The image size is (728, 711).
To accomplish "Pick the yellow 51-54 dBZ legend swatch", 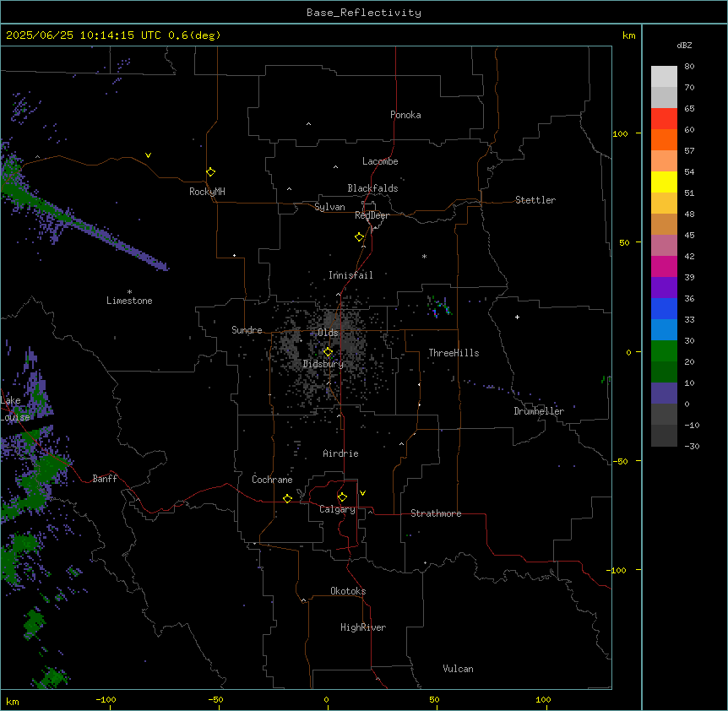I will (x=664, y=182).
